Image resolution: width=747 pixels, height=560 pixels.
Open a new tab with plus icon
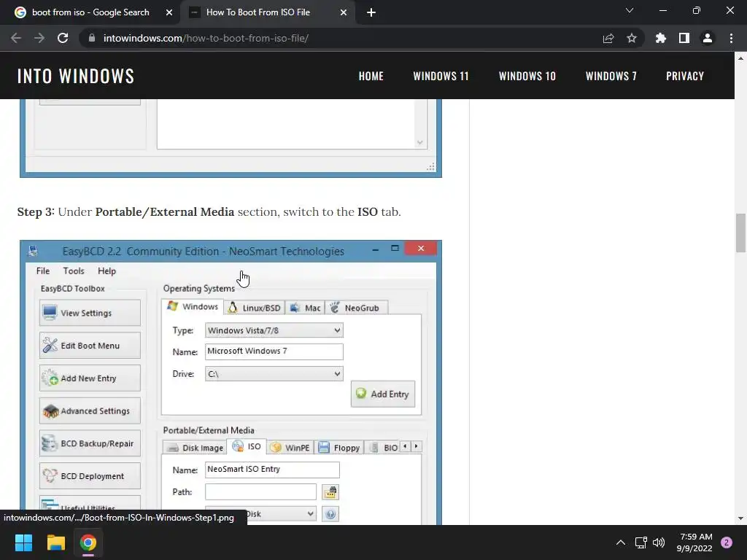[x=371, y=12]
